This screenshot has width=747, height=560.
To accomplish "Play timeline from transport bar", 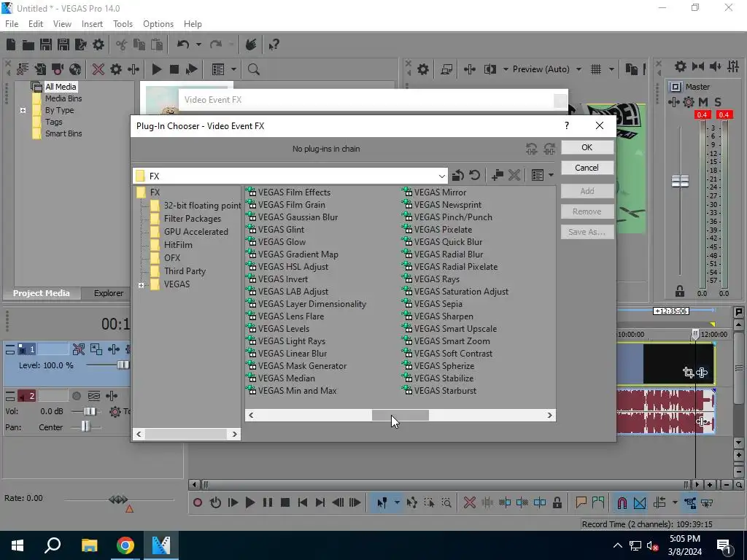I will pos(250,502).
